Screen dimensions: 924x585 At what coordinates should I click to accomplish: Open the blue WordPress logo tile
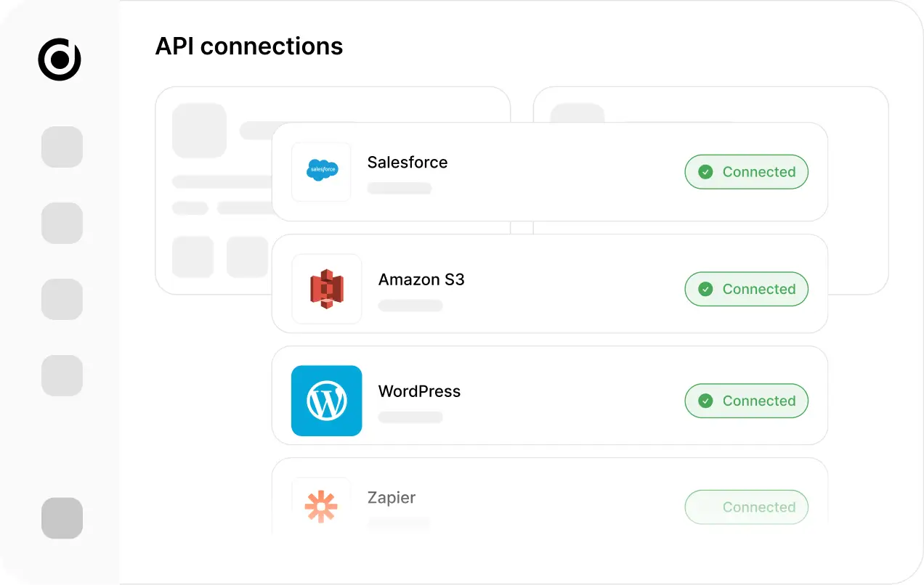(x=327, y=401)
